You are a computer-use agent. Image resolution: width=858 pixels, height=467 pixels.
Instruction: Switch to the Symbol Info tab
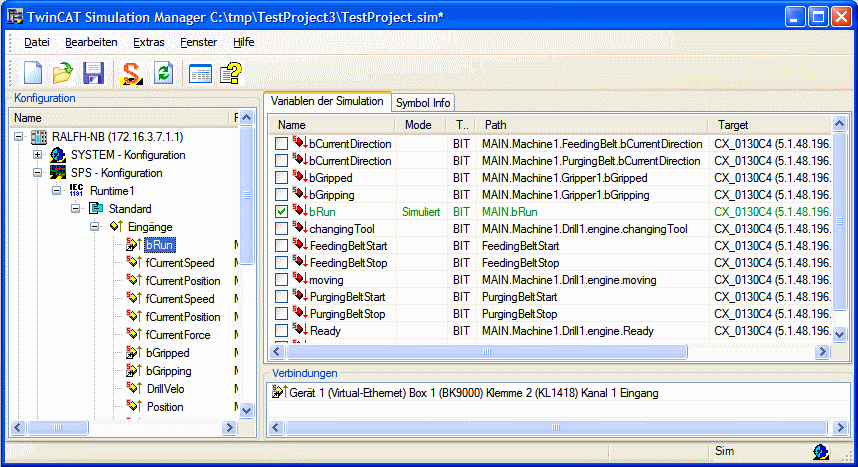point(423,103)
